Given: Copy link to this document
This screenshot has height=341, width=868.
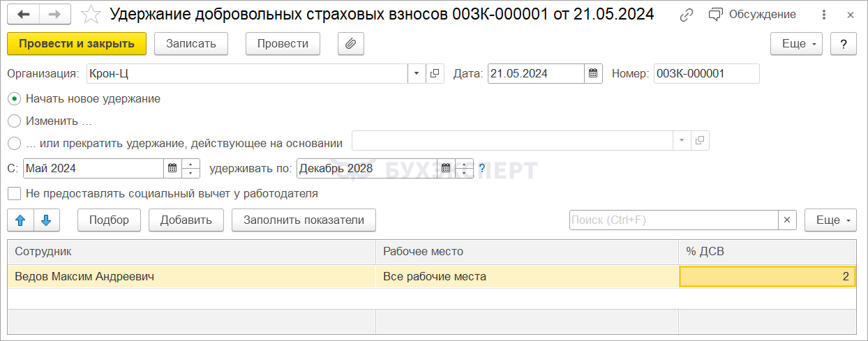Looking at the screenshot, I should click(x=687, y=15).
